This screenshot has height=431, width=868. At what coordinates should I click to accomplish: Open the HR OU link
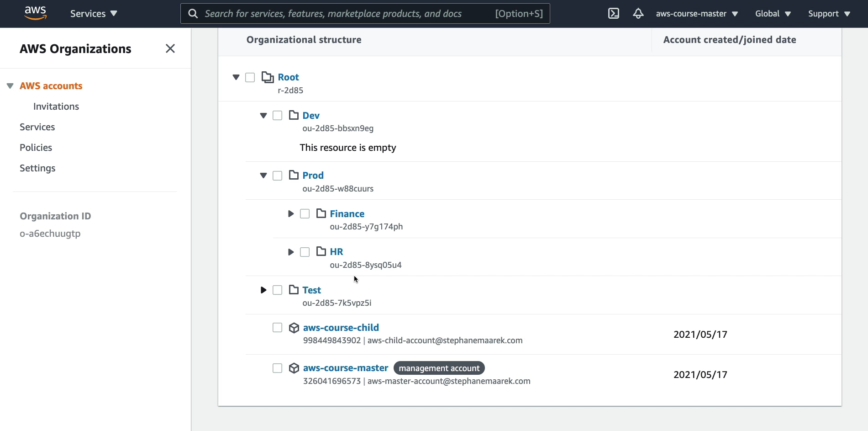[x=337, y=252]
